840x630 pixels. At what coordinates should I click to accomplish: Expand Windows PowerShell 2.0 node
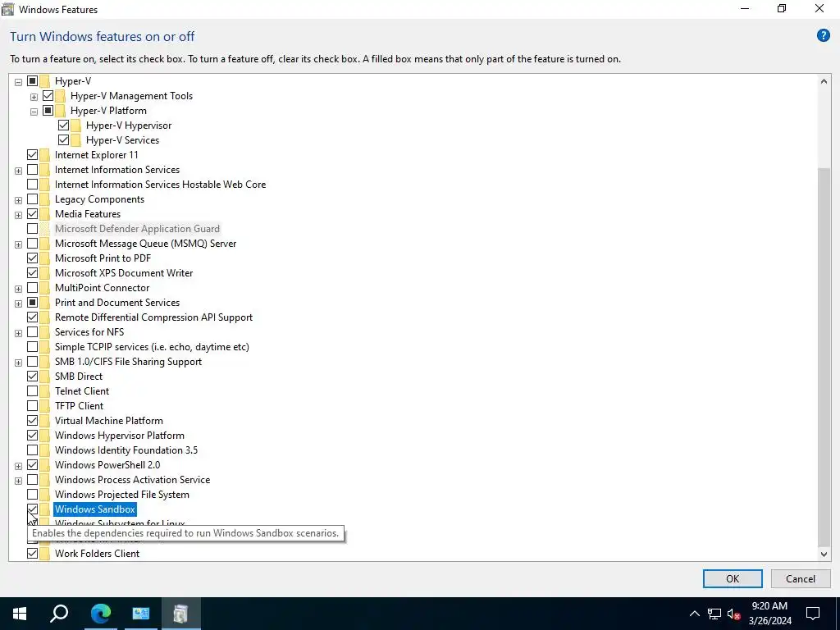[18, 466]
